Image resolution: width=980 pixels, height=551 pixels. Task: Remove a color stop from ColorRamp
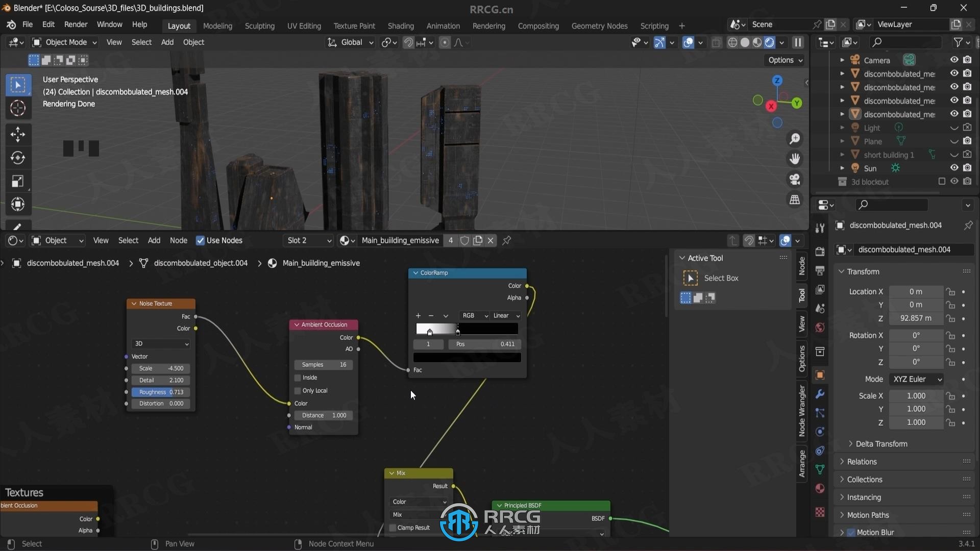pyautogui.click(x=431, y=316)
